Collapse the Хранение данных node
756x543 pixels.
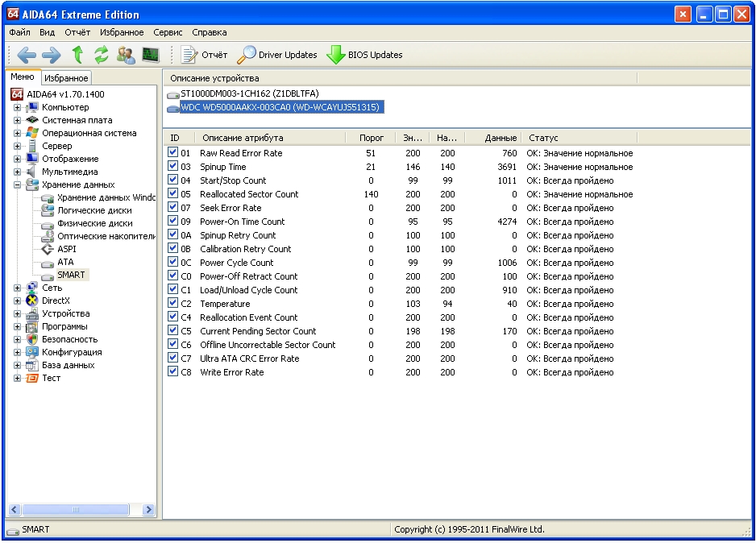click(18, 184)
